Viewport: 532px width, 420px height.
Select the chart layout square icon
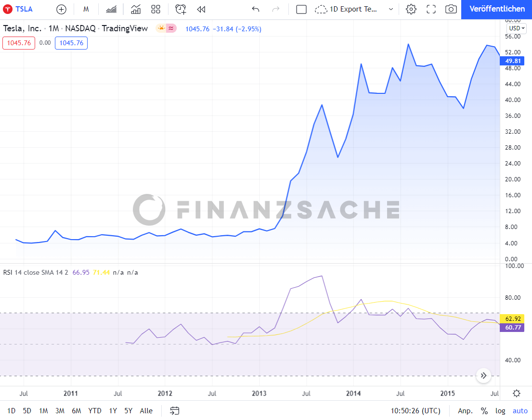(301, 10)
